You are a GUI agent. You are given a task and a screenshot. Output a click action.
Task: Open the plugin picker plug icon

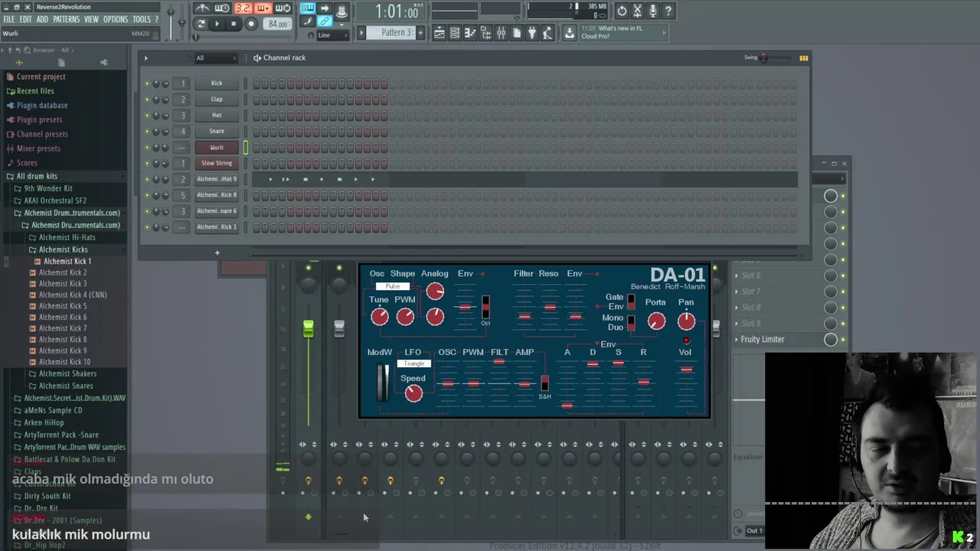(531, 33)
